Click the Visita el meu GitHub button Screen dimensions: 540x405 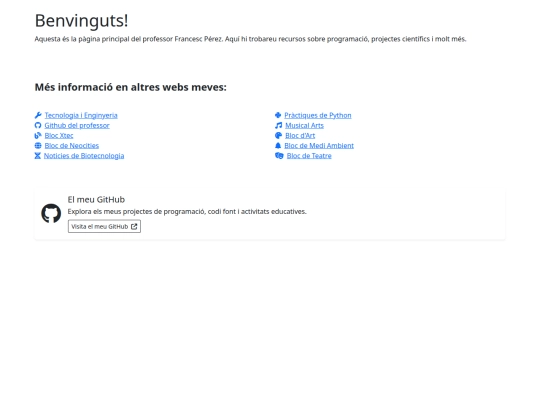(x=104, y=226)
